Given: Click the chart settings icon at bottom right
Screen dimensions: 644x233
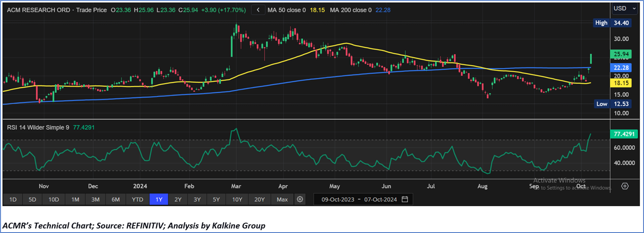Looking at the screenshot, I should (625, 186).
